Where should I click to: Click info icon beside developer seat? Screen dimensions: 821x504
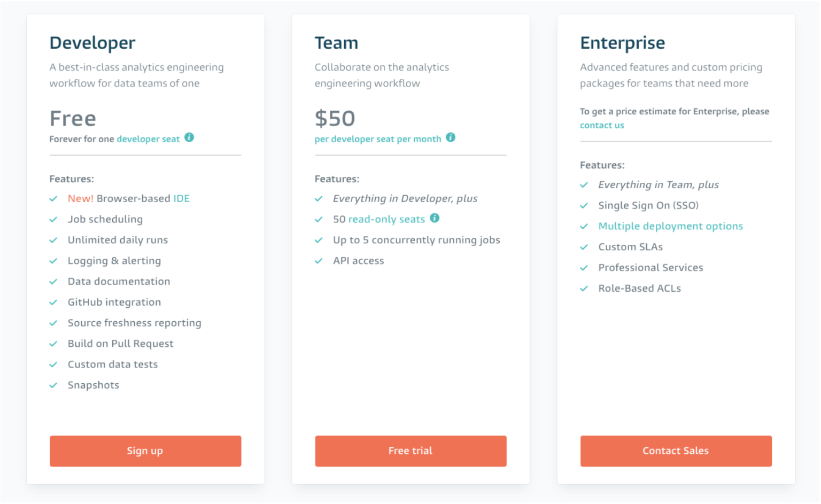[x=189, y=137]
